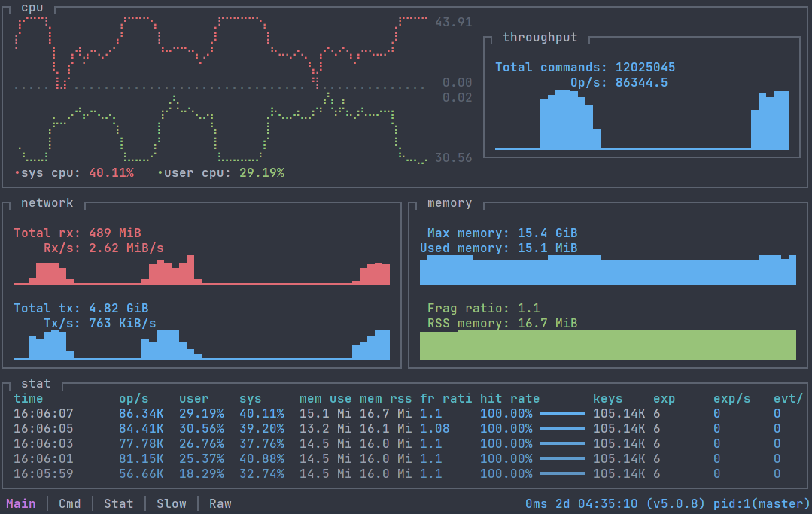This screenshot has width=812, height=514.
Task: Click the Max memory 15.4 GiB text
Action: (x=502, y=233)
